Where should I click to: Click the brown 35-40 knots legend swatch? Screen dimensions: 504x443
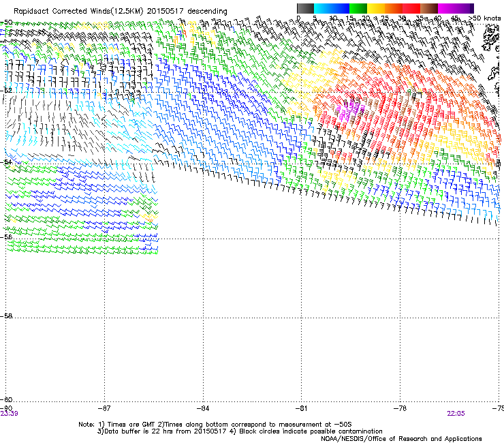tap(429, 8)
